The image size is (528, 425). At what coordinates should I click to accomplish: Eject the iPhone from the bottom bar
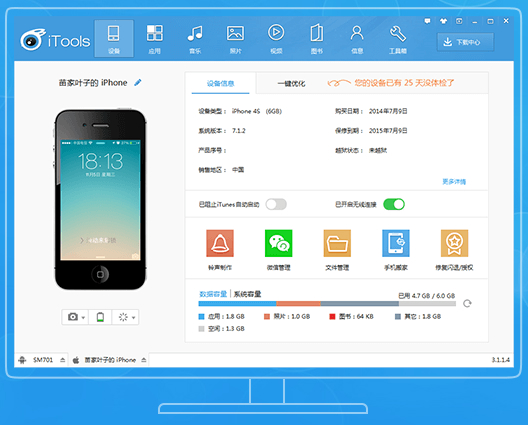point(144,360)
